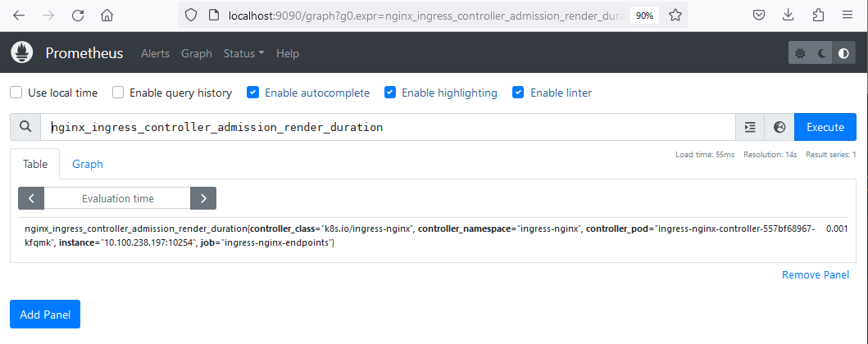Click the Remove Panel link

[x=815, y=275]
